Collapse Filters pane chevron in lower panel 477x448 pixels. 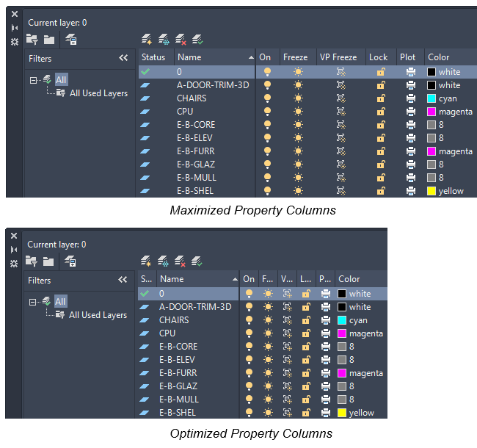click(123, 280)
